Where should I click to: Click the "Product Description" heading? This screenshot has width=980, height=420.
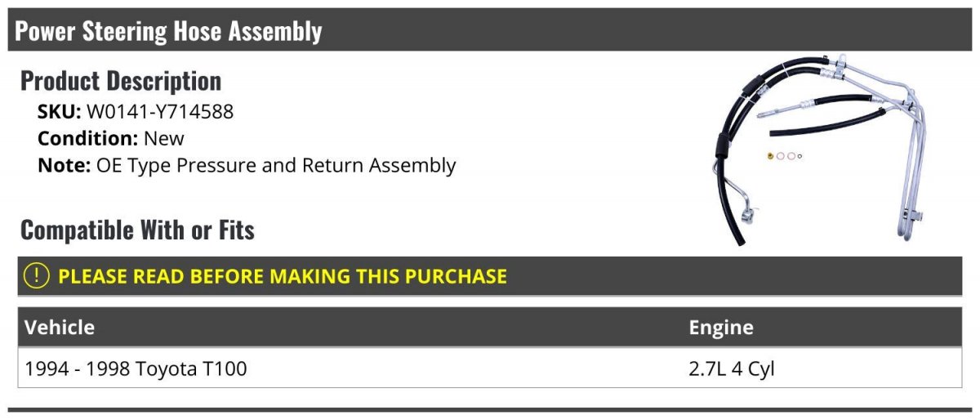tap(121, 81)
